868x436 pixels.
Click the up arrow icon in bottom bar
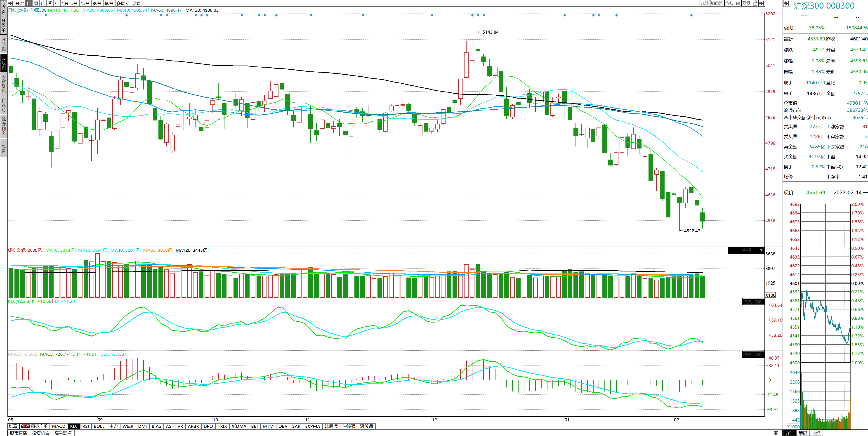tap(776, 433)
